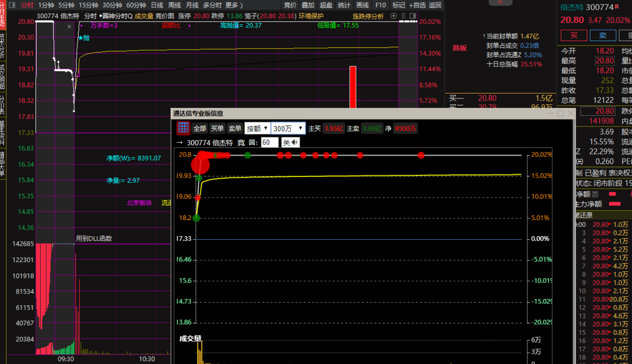Close the small overlay with the x icon
The width and height of the screenshot is (632, 364).
pos(69,27)
